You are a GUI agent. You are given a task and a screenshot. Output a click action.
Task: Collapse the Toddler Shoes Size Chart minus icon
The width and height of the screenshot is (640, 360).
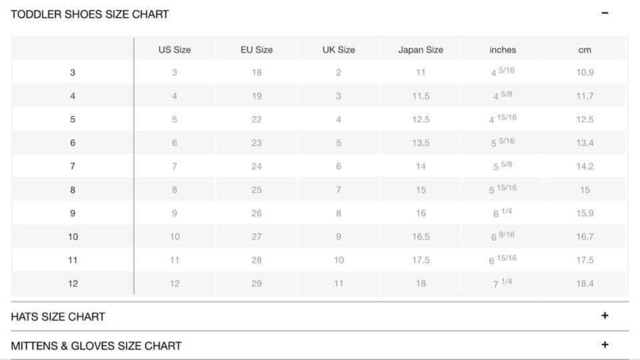tap(605, 13)
